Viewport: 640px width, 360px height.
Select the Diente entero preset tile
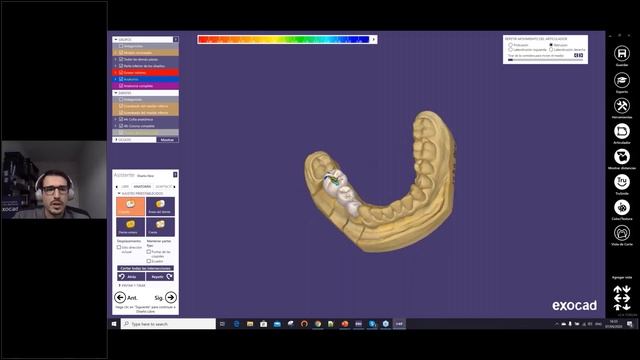130,227
